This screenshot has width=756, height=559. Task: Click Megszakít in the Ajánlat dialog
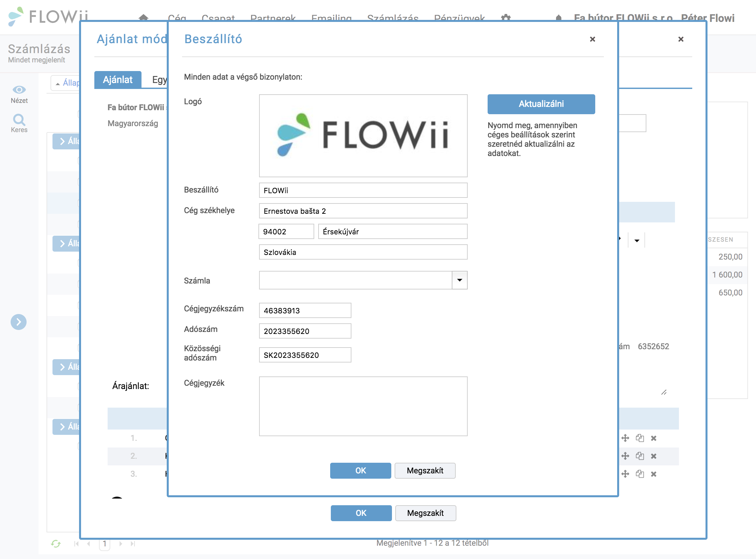425,513
